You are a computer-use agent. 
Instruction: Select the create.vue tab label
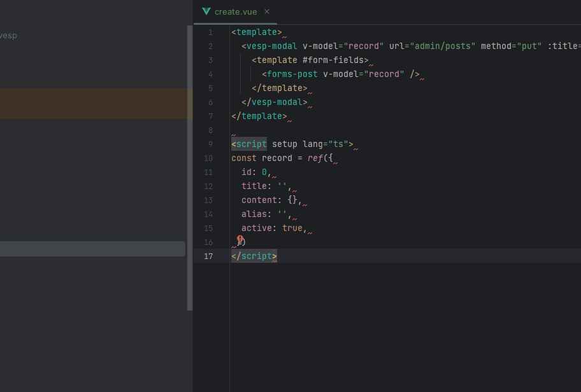click(236, 11)
